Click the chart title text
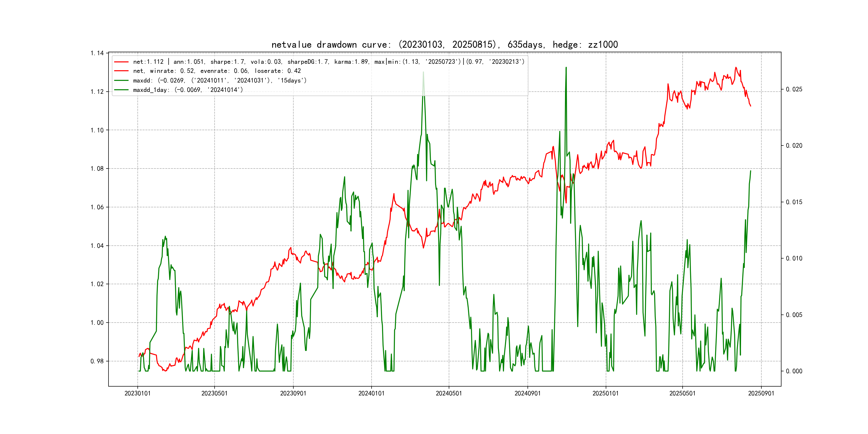Screen dimensions: 868x434 click(444, 44)
